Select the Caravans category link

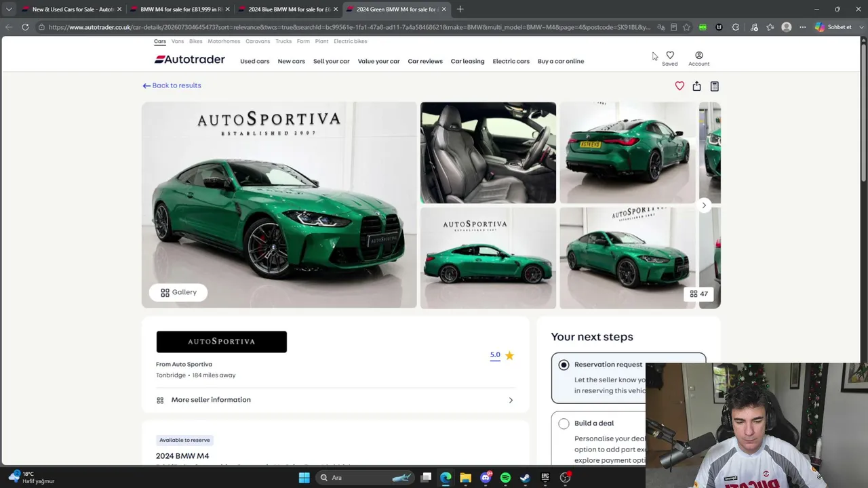pyautogui.click(x=258, y=41)
